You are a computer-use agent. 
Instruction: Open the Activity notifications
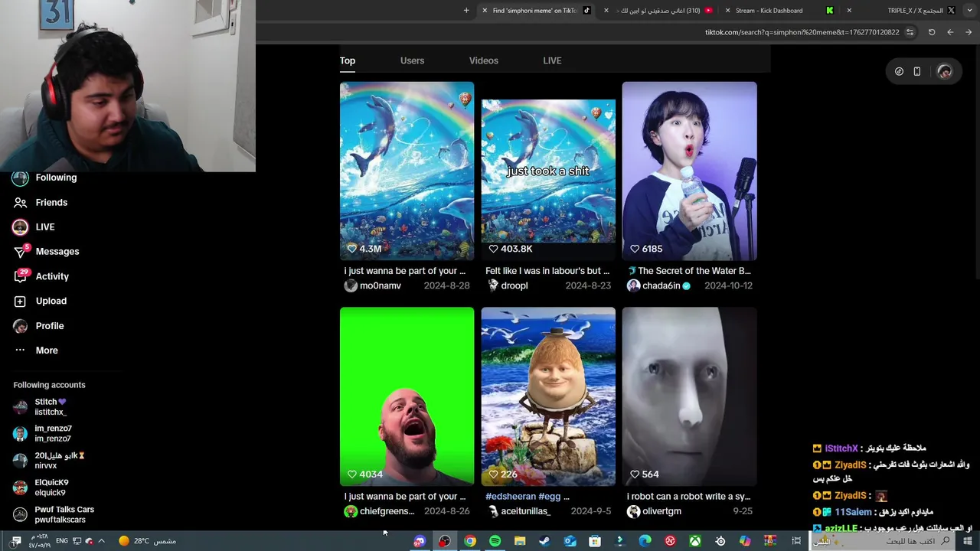coord(41,276)
